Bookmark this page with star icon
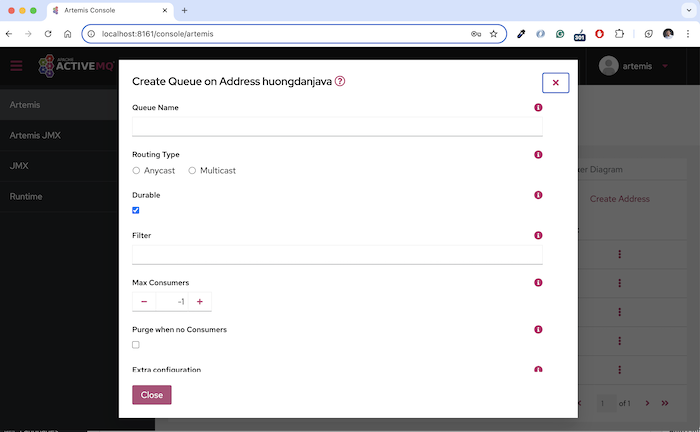This screenshot has width=700, height=432. 493,34
